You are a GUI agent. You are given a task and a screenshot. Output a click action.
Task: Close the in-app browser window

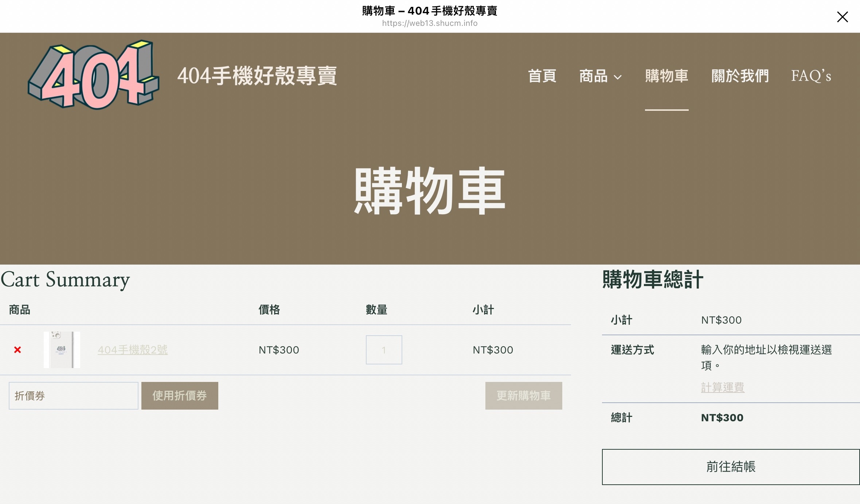tap(842, 17)
